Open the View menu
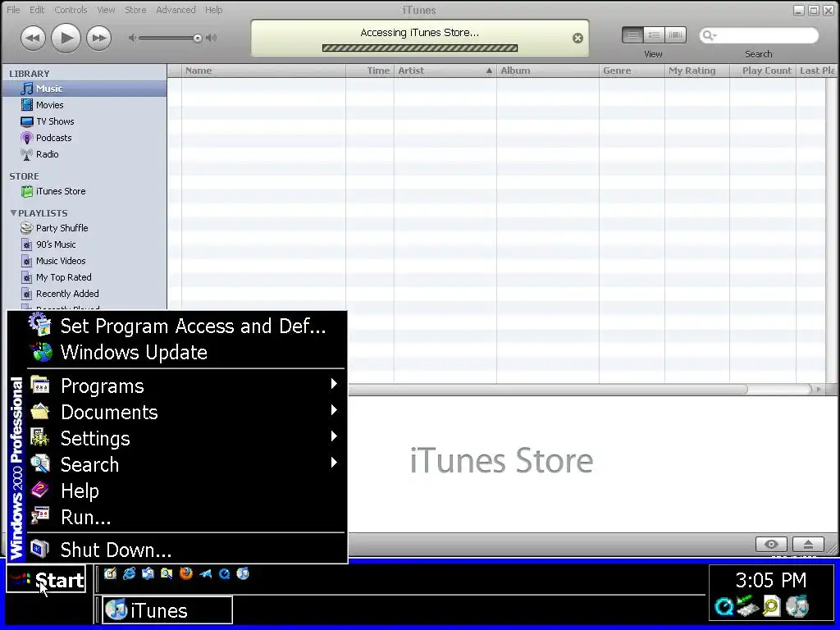Screen dimensions: 840x630 pos(106,10)
